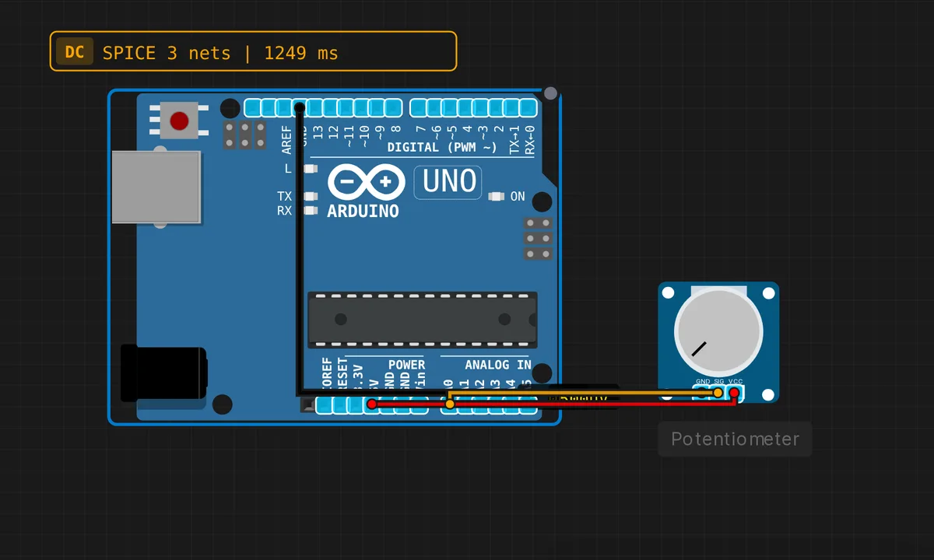Click digital pin ~5 on the header
Viewport: 934px width, 560px height.
[x=450, y=107]
